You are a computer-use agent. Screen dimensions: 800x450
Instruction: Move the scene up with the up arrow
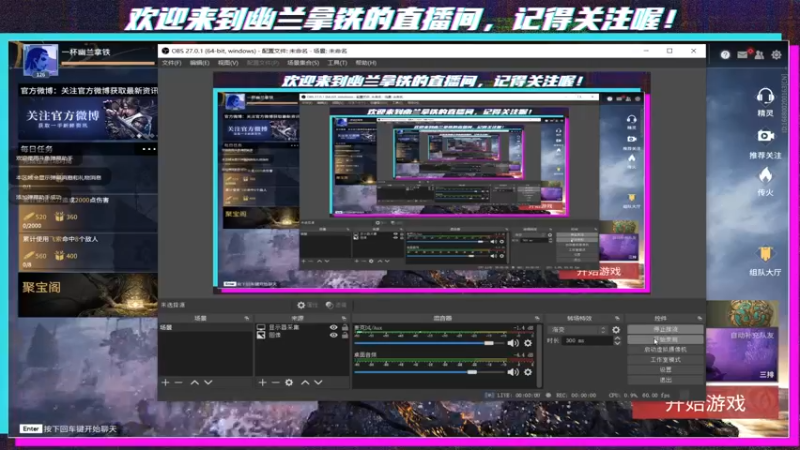(194, 382)
